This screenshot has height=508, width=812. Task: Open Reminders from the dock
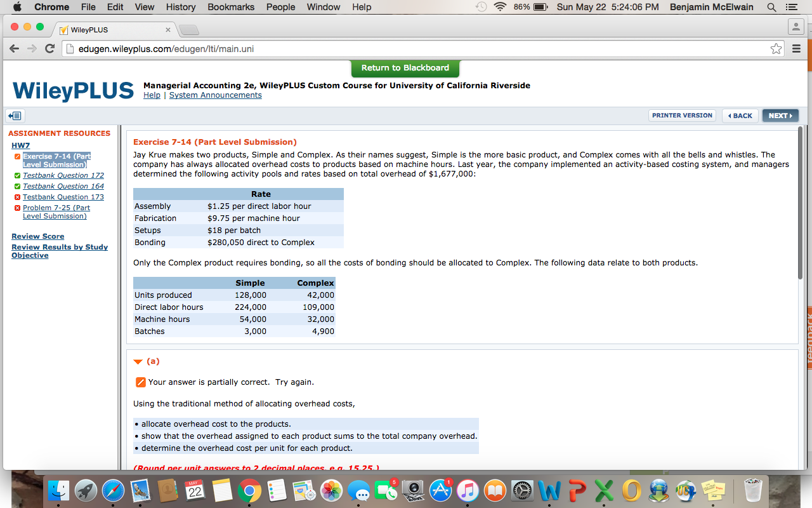[277, 490]
